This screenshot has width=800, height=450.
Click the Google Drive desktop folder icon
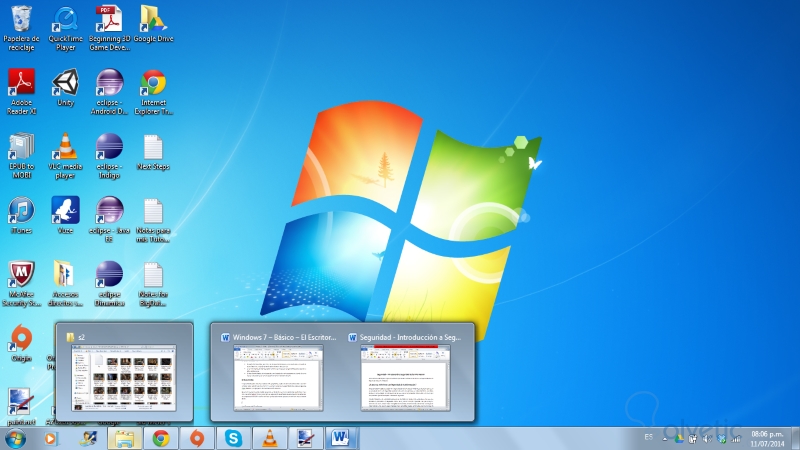[153, 24]
